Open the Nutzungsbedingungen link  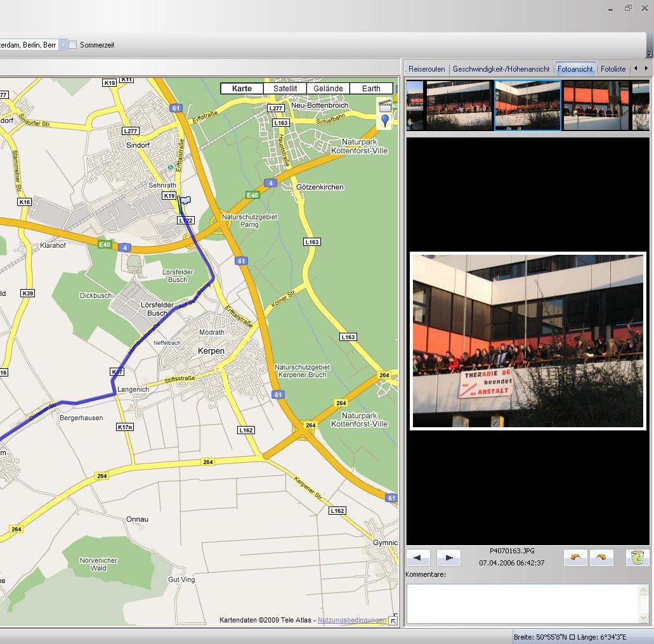point(352,621)
